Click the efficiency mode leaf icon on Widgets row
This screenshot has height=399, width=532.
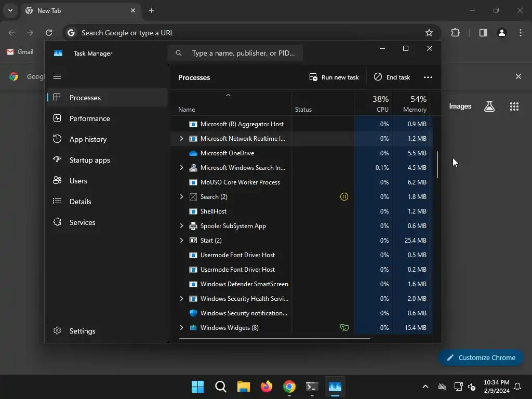[x=344, y=328]
